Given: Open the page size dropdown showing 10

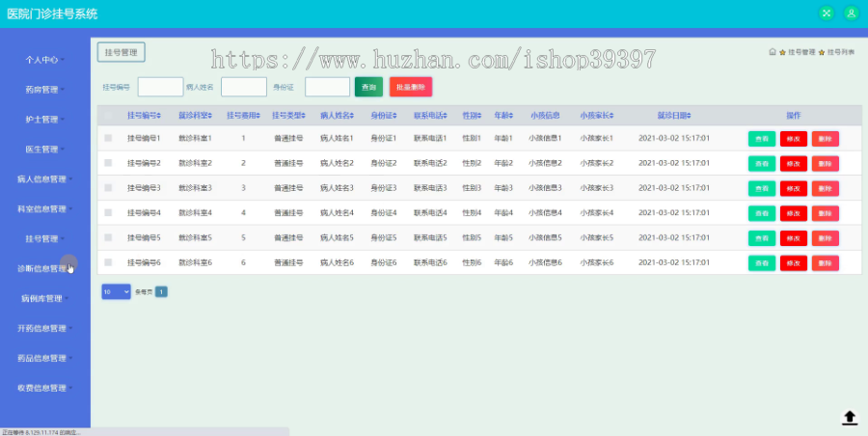Looking at the screenshot, I should (x=117, y=291).
